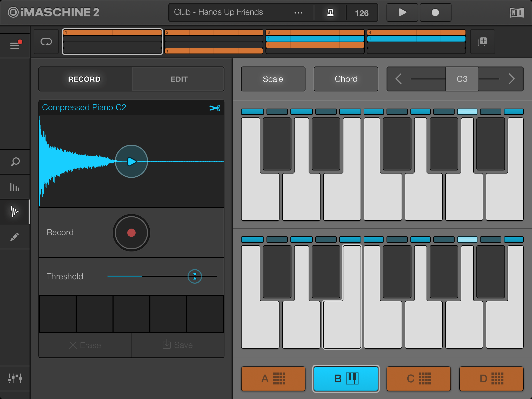Click the Save button
The image size is (532, 399).
pos(178,345)
